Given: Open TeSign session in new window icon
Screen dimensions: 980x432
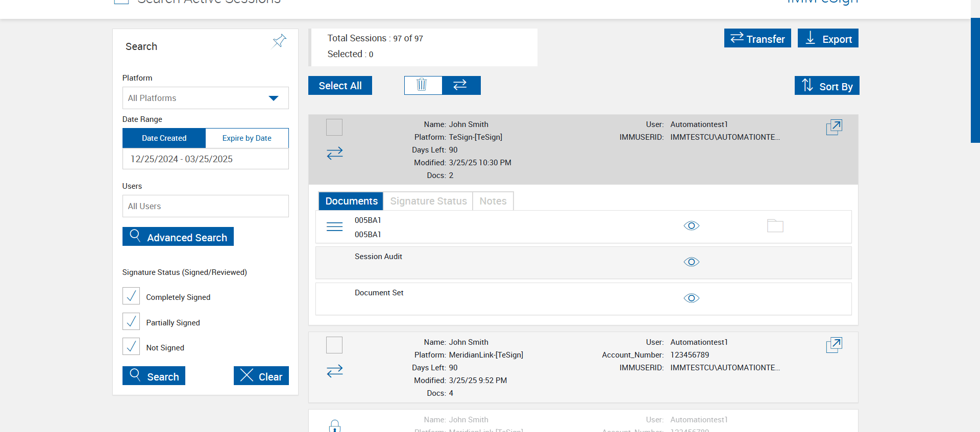Looking at the screenshot, I should point(834,127).
